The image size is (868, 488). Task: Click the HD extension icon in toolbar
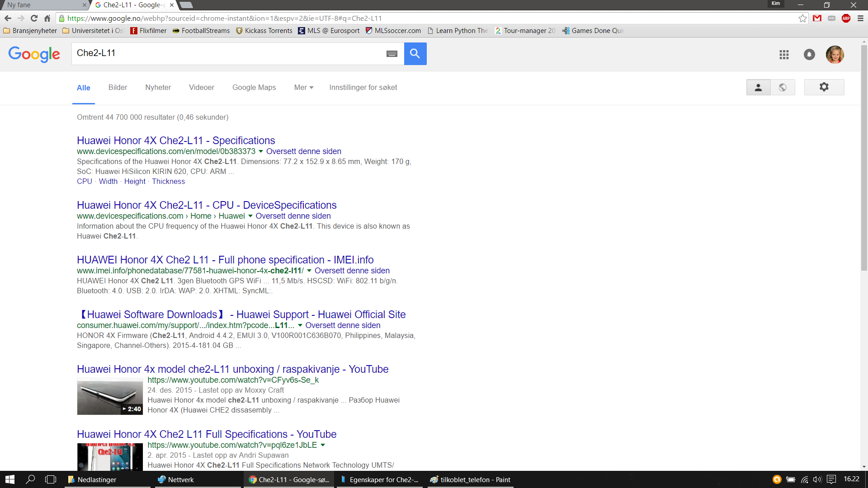[831, 19]
